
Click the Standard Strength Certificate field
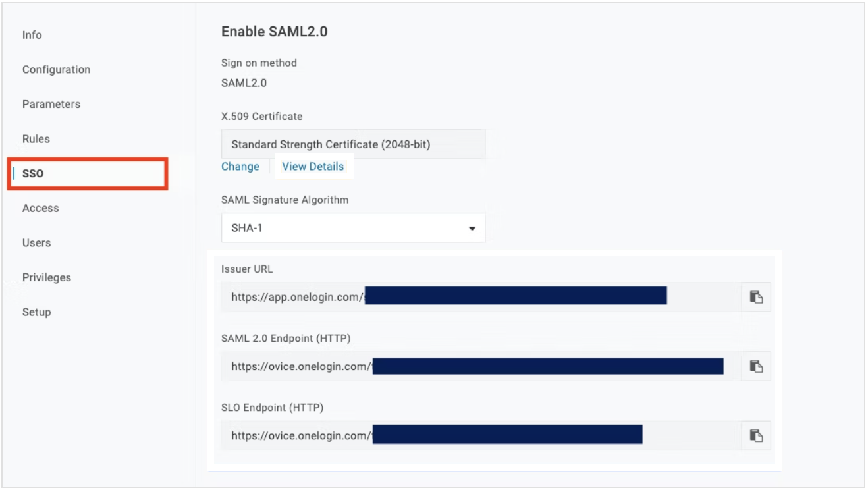[353, 144]
